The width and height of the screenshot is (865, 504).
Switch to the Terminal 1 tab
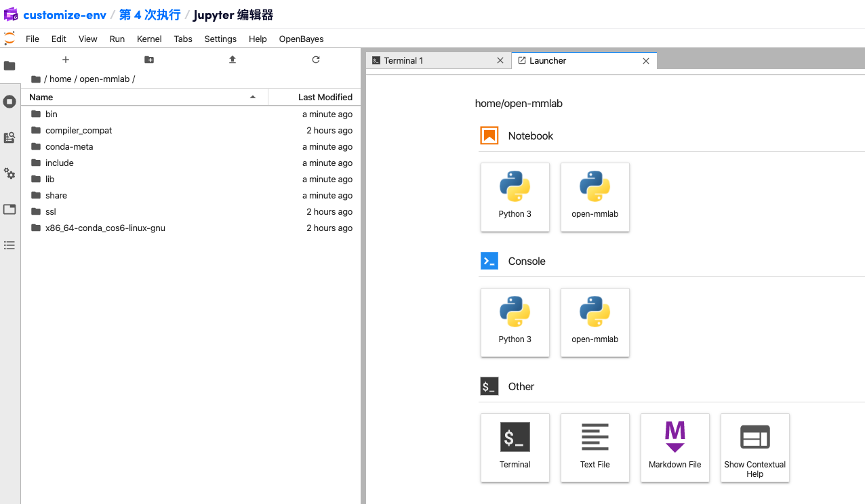403,60
